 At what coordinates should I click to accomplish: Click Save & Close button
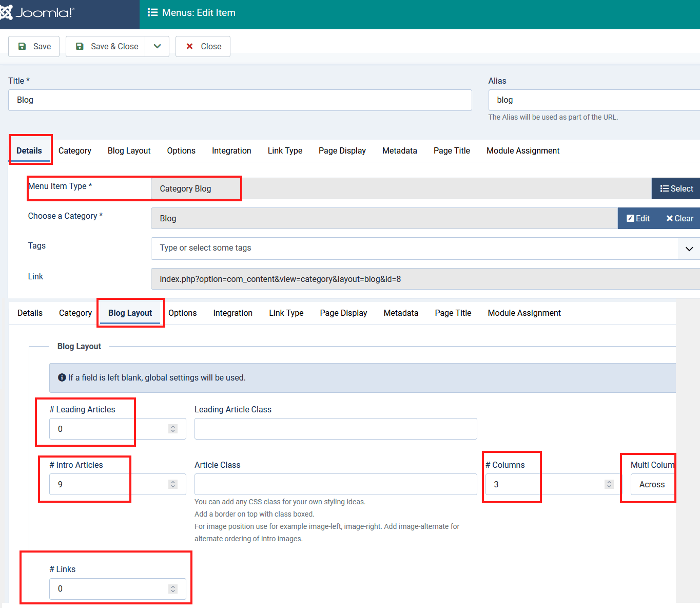(106, 46)
